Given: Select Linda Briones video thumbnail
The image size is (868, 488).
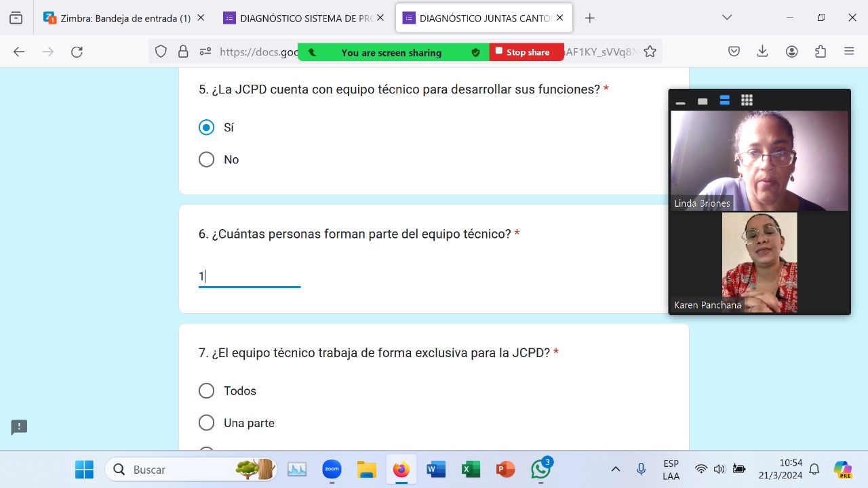Looking at the screenshot, I should click(759, 161).
